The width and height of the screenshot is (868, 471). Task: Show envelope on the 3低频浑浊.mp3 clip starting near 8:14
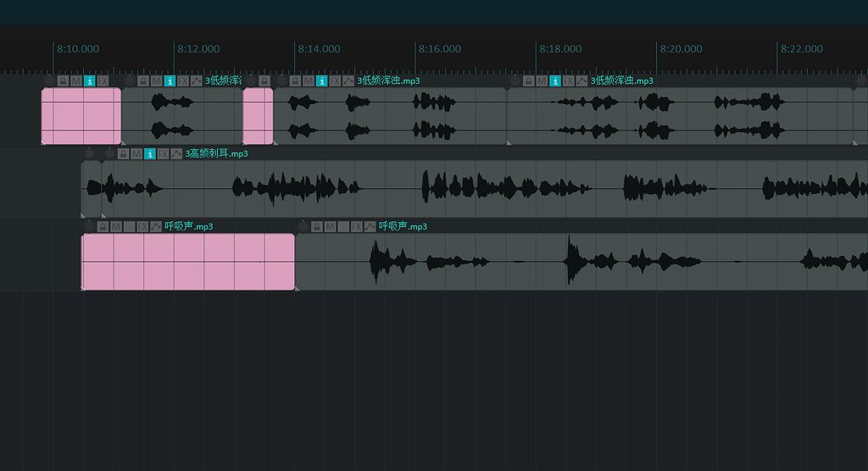click(349, 81)
